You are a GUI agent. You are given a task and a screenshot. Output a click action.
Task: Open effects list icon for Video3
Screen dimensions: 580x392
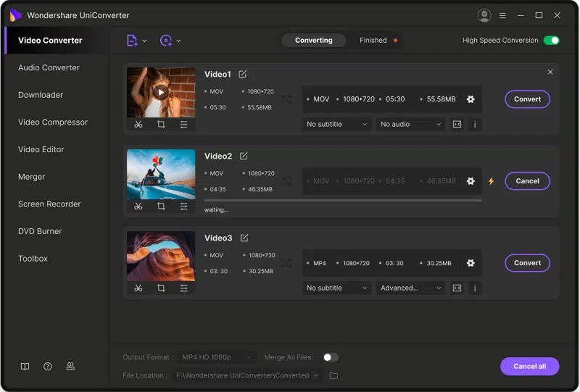point(184,288)
